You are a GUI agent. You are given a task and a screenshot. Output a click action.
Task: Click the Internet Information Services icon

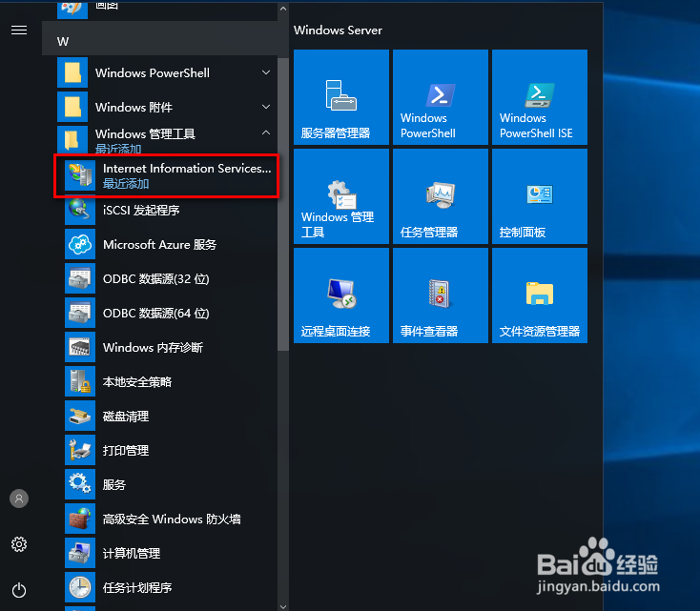[80, 175]
